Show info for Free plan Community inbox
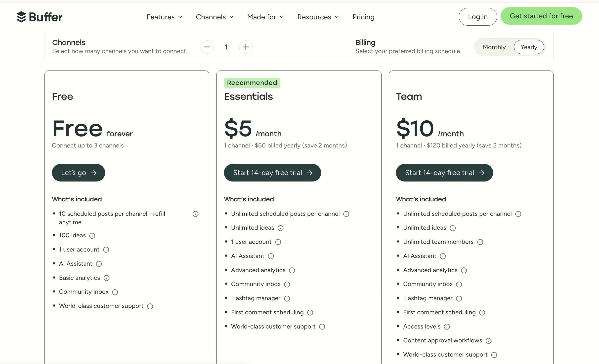Screen dimensions: 599x364 click(x=115, y=292)
